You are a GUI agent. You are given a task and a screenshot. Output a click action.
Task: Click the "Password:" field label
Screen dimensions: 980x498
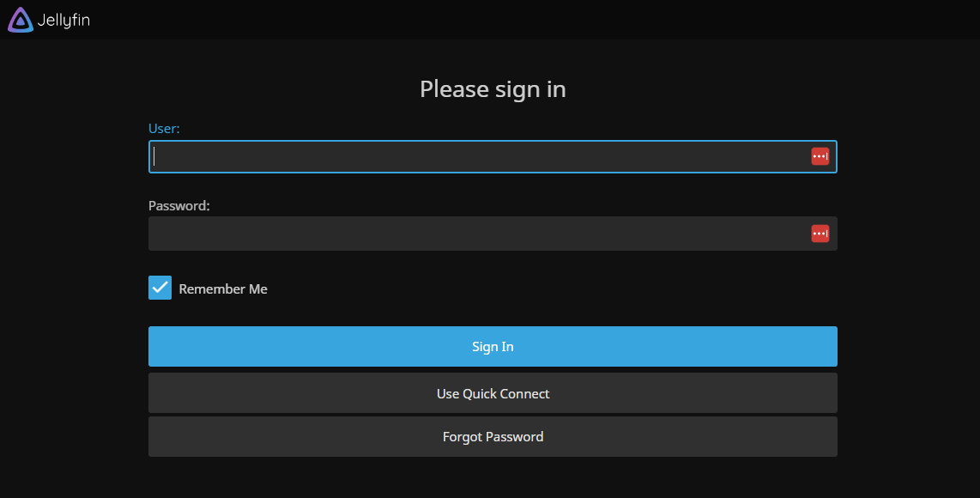point(178,206)
